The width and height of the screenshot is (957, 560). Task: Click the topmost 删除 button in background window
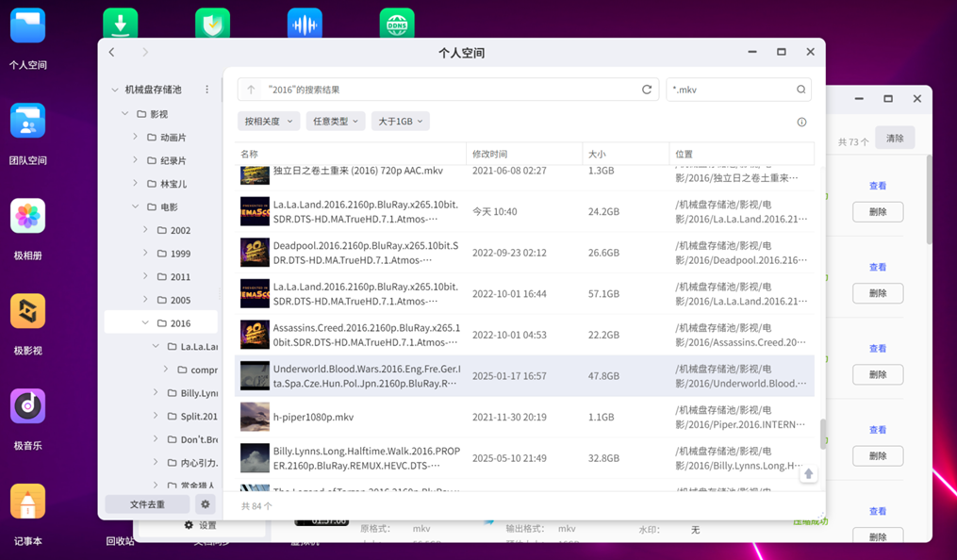878,212
